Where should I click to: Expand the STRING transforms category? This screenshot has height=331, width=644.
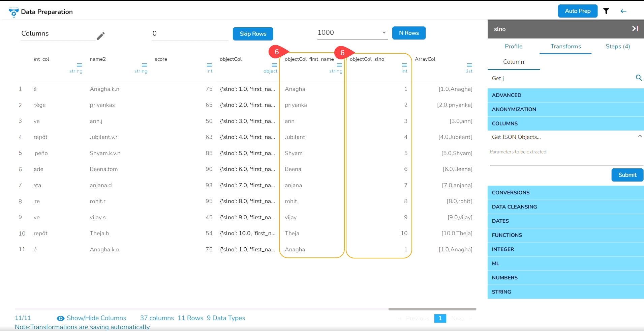[x=566, y=292]
